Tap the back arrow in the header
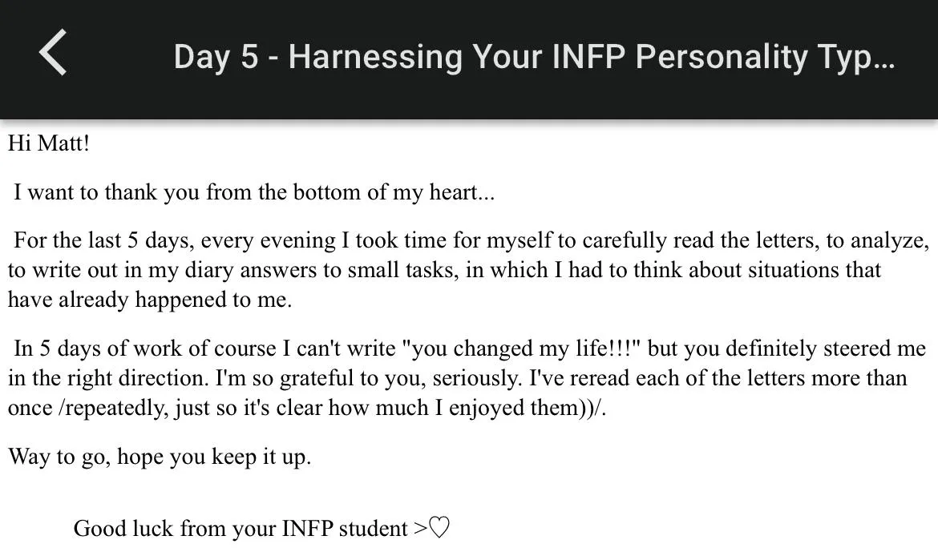This screenshot has height=560, width=938. point(53,54)
